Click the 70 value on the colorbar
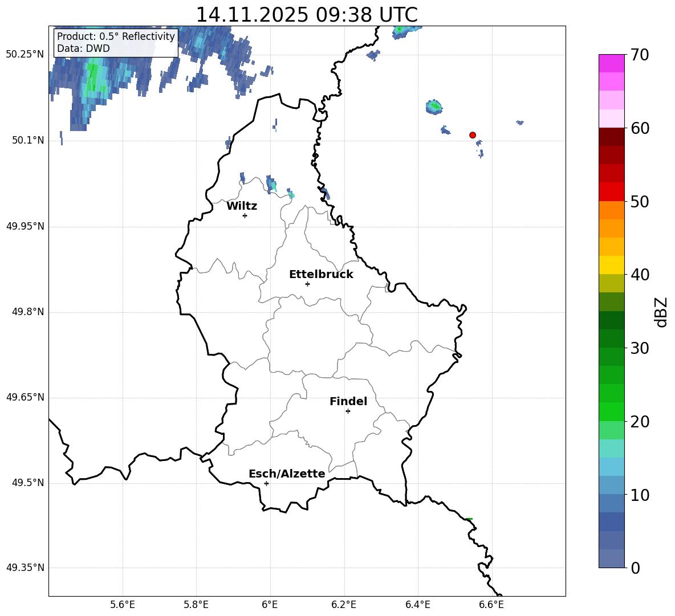The image size is (675, 616). coord(640,55)
